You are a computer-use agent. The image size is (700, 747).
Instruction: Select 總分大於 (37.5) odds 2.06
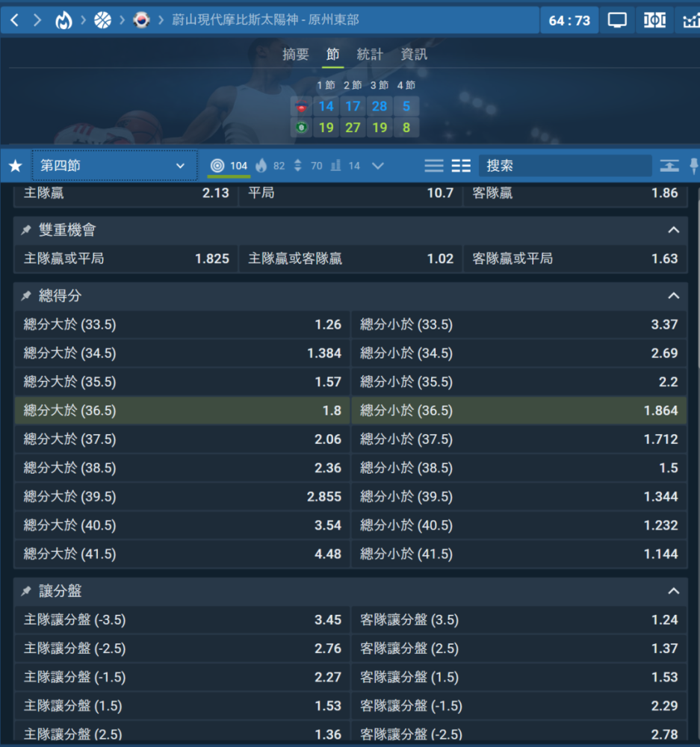coord(182,439)
